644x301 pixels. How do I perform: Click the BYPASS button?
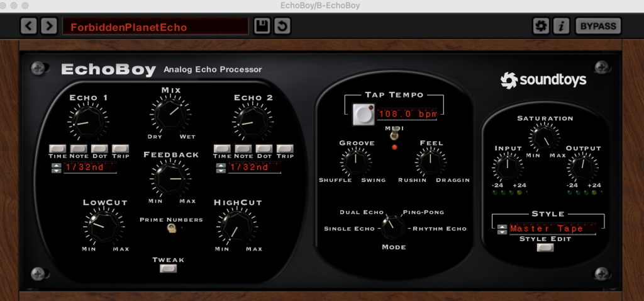coord(597,26)
